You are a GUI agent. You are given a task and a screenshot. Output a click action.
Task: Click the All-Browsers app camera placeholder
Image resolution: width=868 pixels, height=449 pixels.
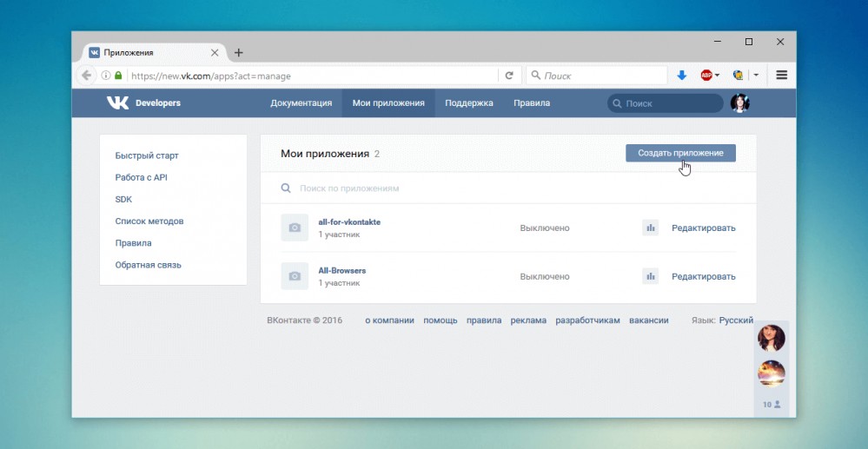(x=295, y=276)
